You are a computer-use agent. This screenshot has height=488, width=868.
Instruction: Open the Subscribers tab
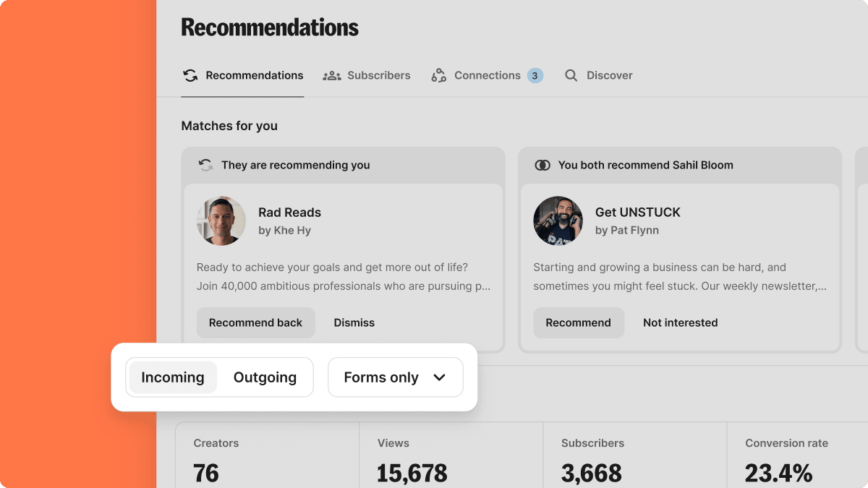(x=378, y=75)
